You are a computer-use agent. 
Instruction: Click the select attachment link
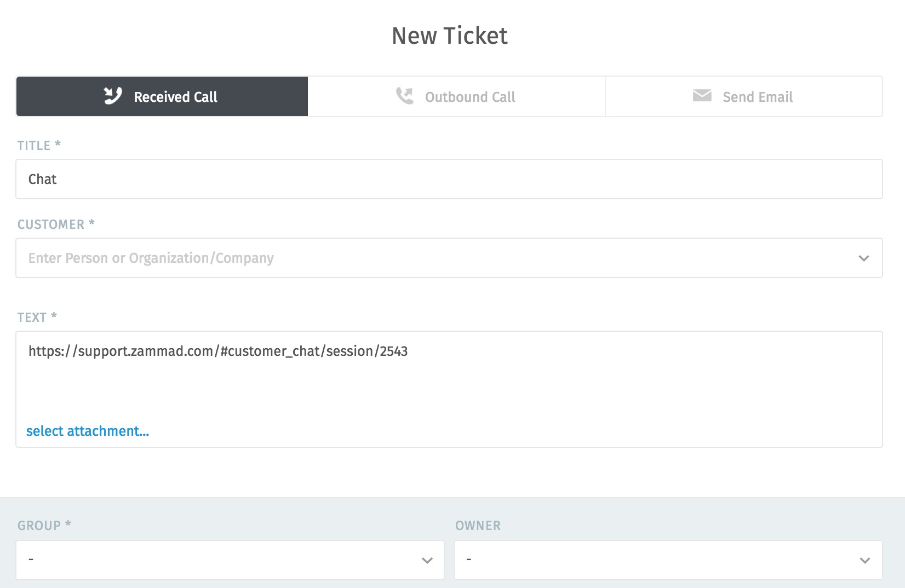click(88, 431)
